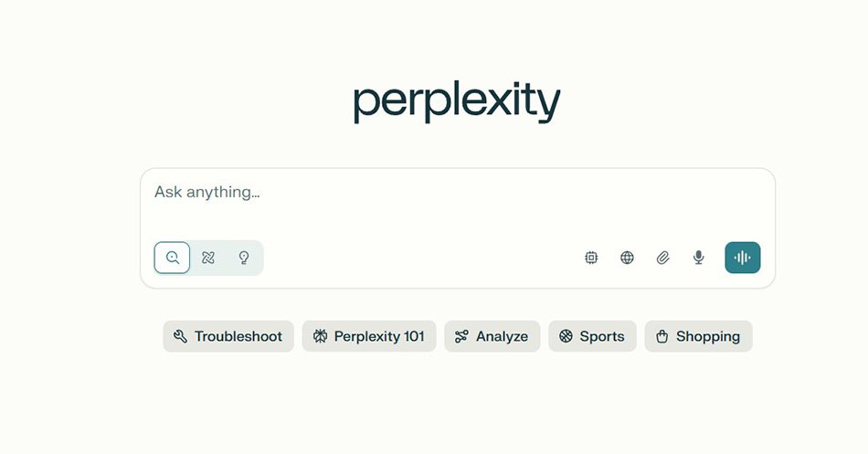Open the Shopping suggestion chip label
Screen dimensions: 868x454
pos(708,337)
